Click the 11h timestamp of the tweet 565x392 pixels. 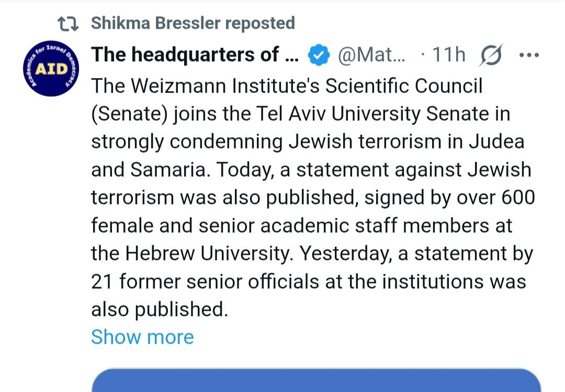tap(448, 55)
